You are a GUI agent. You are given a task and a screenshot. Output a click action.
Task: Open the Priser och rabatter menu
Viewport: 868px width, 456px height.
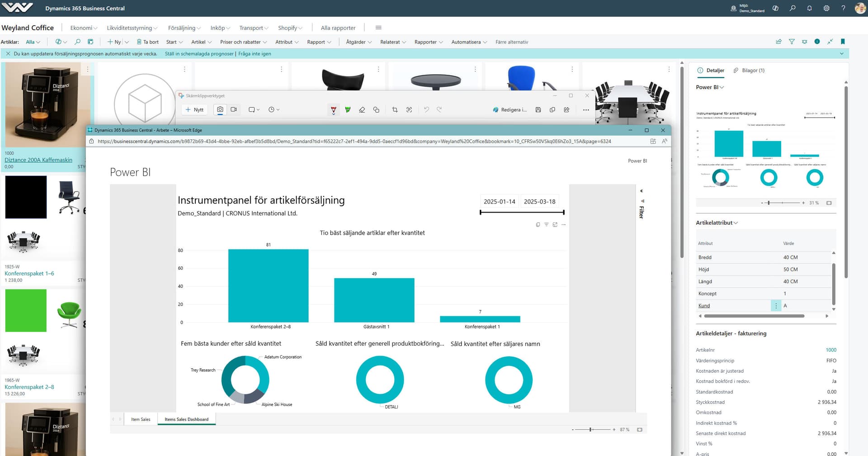(x=243, y=42)
